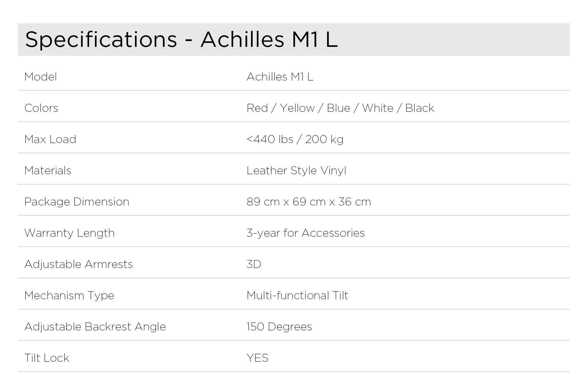Image resolution: width=588 pixels, height=392 pixels.
Task: Select the 3D armrests value
Action: 254,264
